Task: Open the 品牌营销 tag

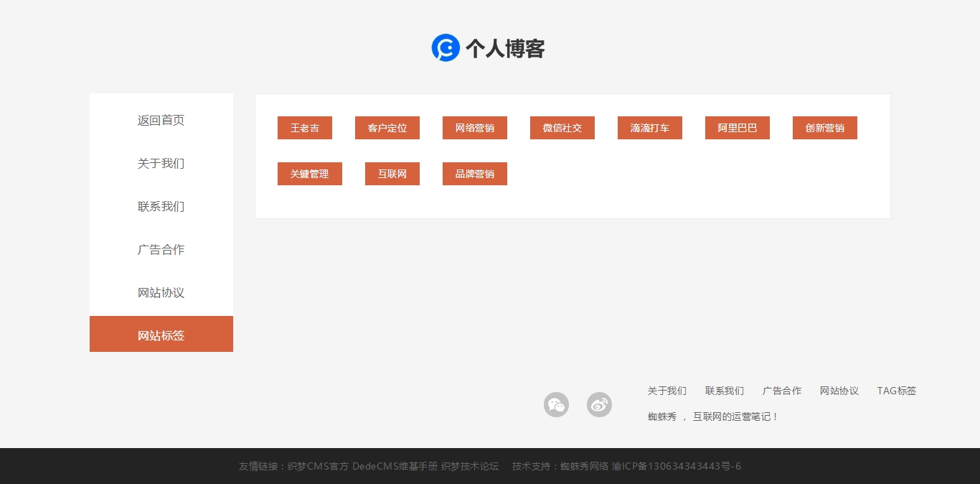Action: pyautogui.click(x=474, y=174)
